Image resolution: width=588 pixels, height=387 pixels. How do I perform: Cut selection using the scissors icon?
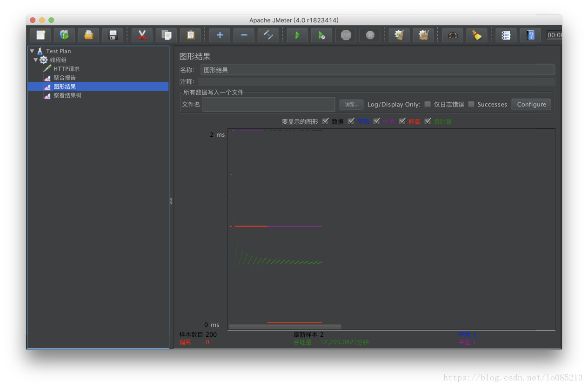point(142,35)
